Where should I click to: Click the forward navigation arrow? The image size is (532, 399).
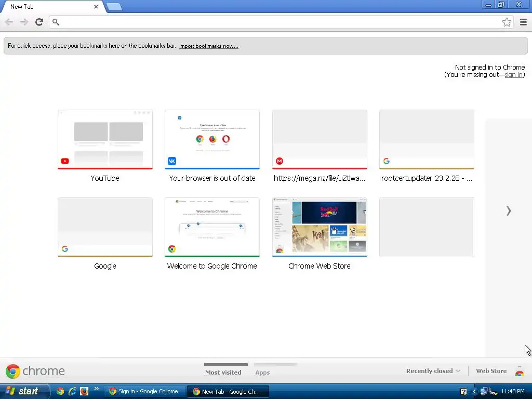[x=24, y=22]
